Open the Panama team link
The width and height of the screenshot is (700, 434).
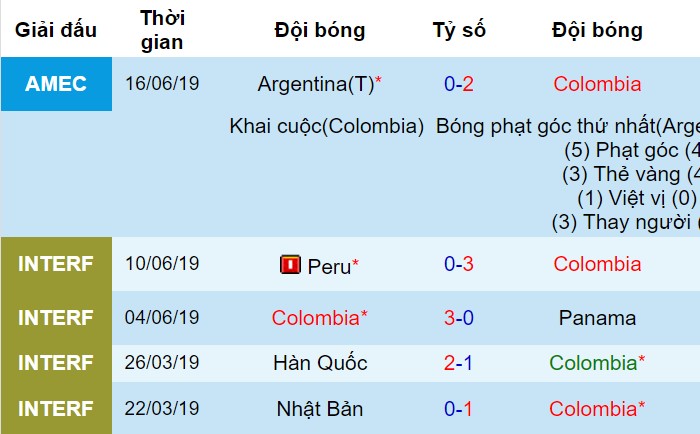click(597, 318)
